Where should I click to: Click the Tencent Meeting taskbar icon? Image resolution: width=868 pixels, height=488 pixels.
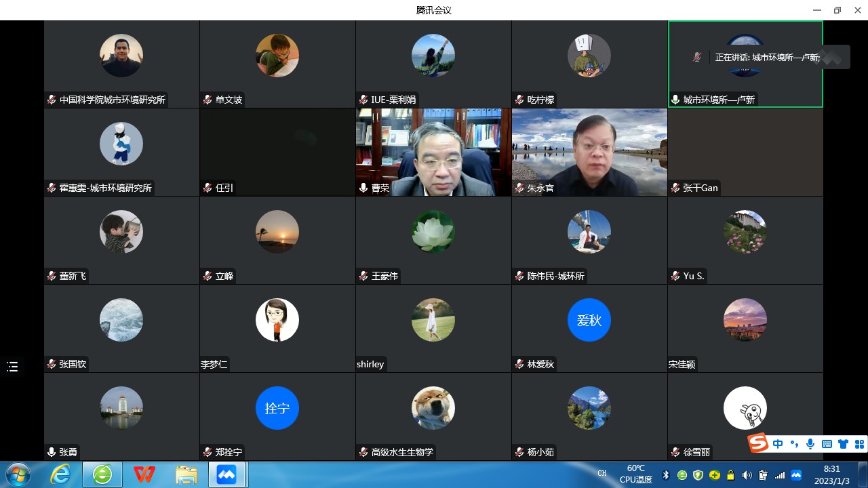226,474
